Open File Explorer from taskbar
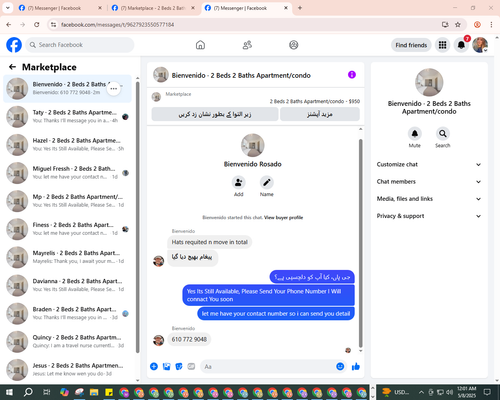Image resolution: width=500 pixels, height=400 pixels. click(x=94, y=392)
